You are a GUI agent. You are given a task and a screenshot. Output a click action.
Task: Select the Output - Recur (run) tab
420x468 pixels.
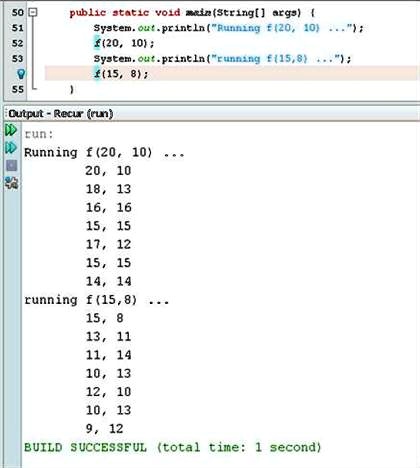[x=61, y=114]
